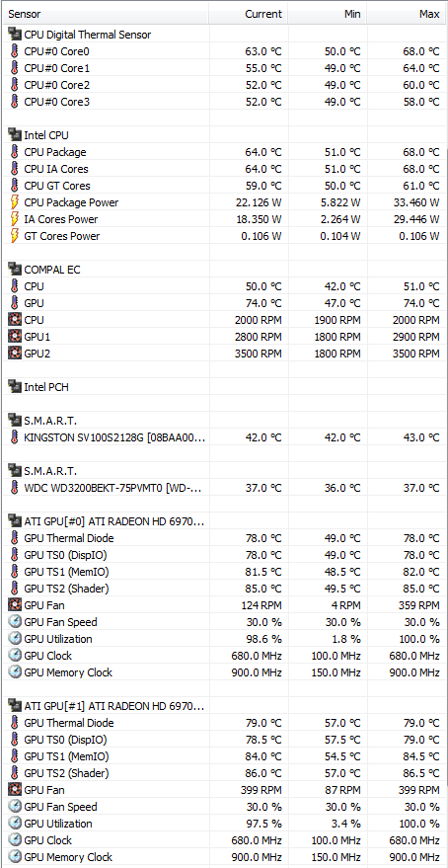Click the Min column header
This screenshot has width=448, height=868.
[328, 14]
